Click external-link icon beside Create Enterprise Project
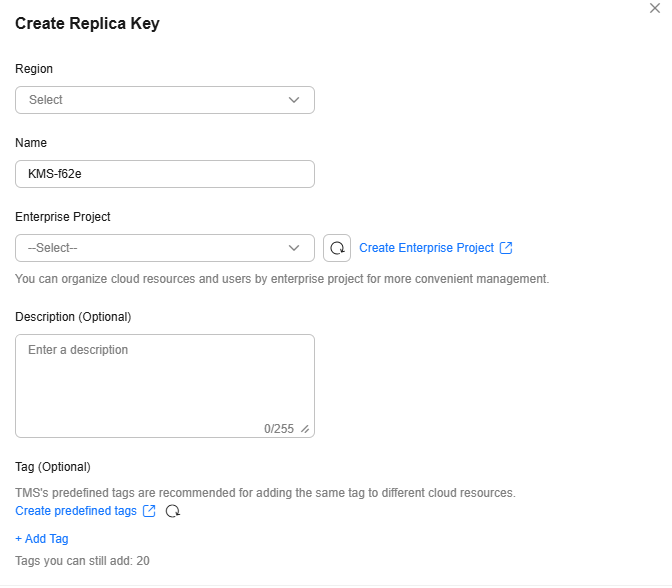The height and width of the screenshot is (588, 672). (x=506, y=248)
